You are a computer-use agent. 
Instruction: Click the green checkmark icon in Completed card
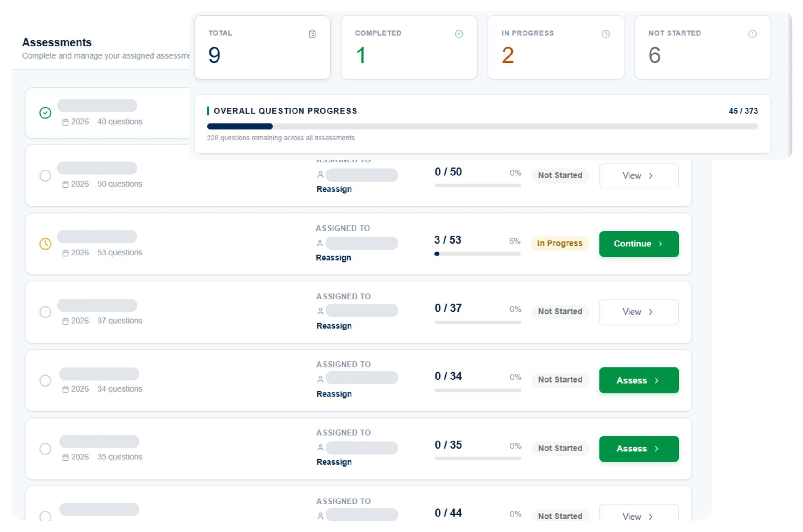tap(459, 34)
